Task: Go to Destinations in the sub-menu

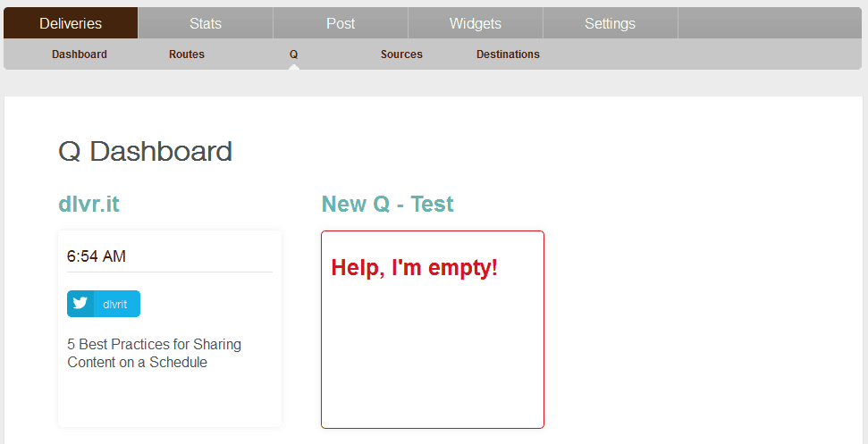Action: (x=508, y=54)
